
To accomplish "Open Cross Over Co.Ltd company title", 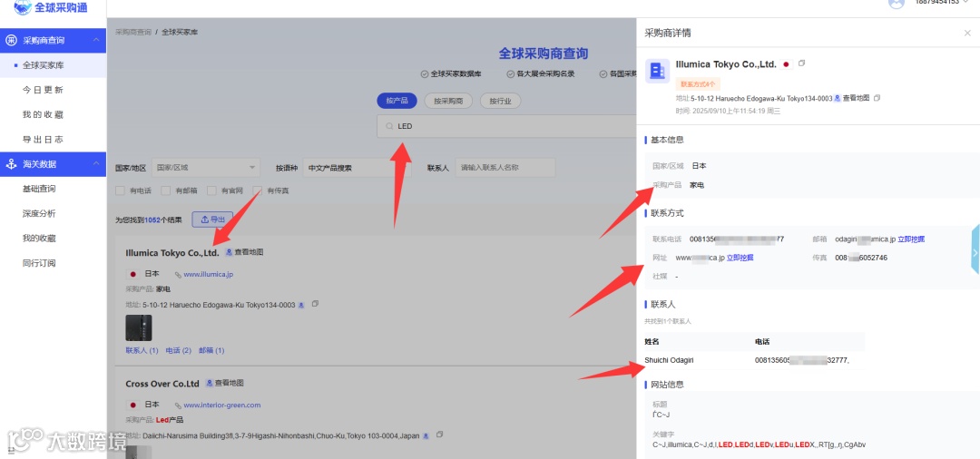I will 162,384.
